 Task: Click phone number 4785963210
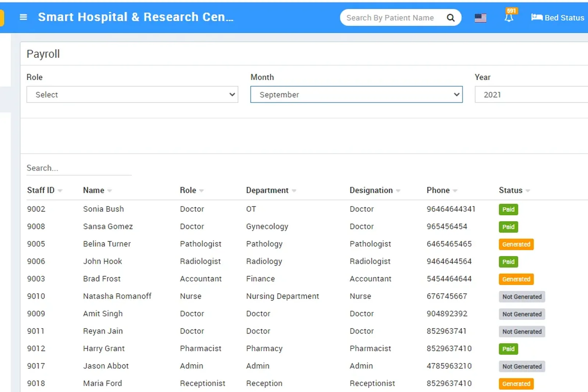point(449,366)
